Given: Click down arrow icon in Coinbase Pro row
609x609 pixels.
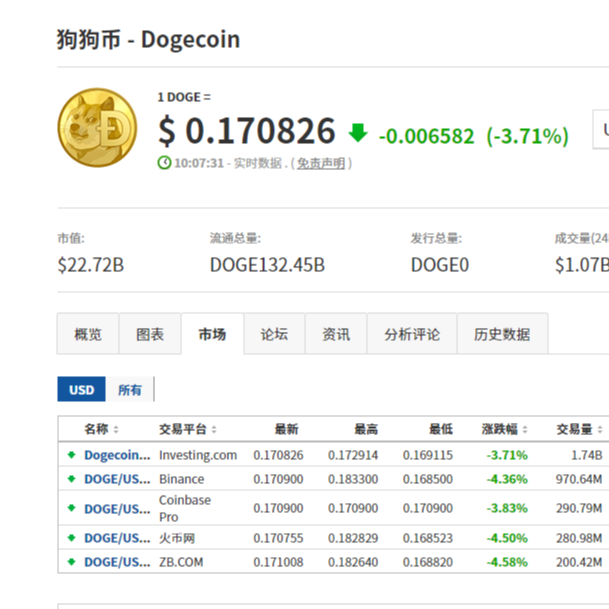Looking at the screenshot, I should tap(71, 508).
